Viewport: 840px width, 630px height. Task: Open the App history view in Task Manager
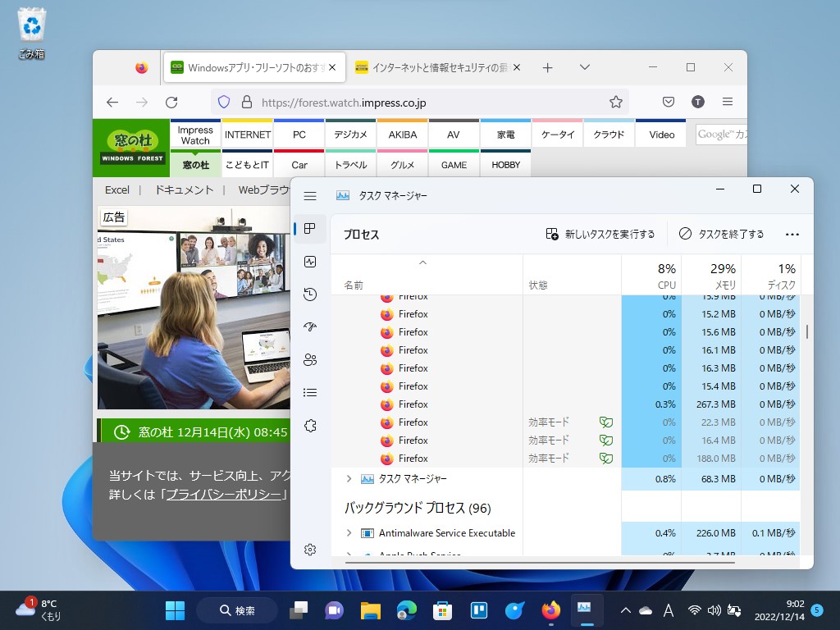pos(310,294)
